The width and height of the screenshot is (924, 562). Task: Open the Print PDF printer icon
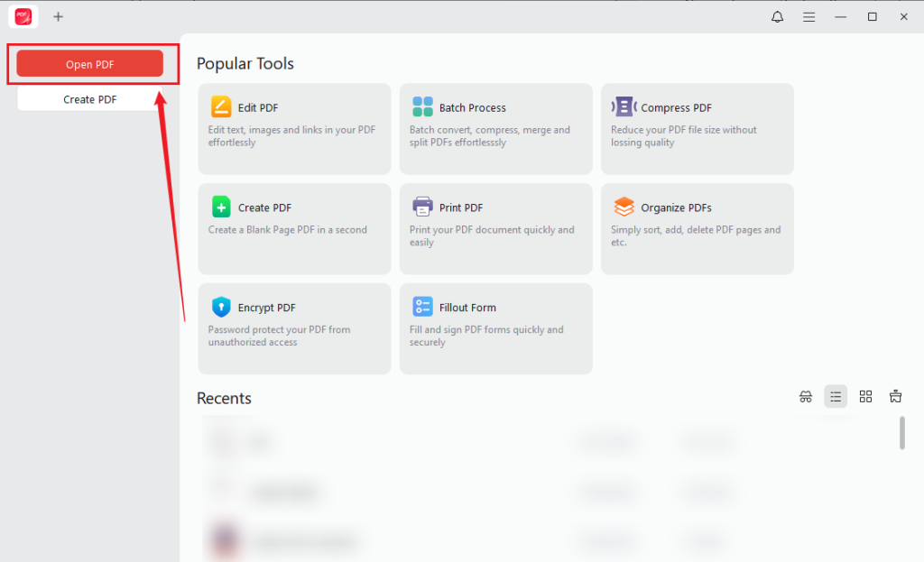[422, 207]
